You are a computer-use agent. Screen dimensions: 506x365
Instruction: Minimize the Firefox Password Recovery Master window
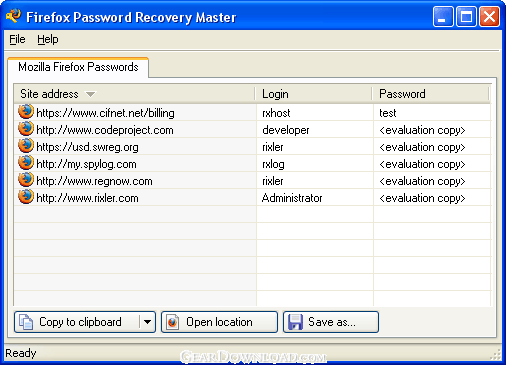click(443, 17)
